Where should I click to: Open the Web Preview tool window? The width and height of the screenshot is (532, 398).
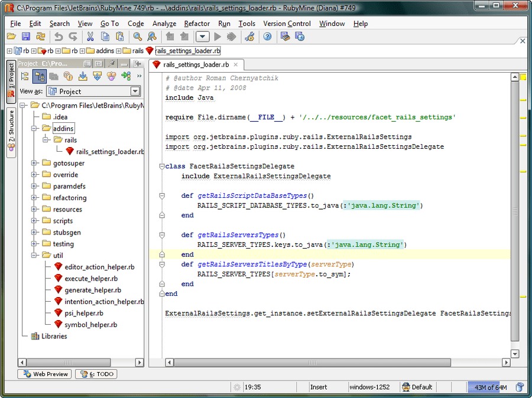pyautogui.click(x=45, y=374)
